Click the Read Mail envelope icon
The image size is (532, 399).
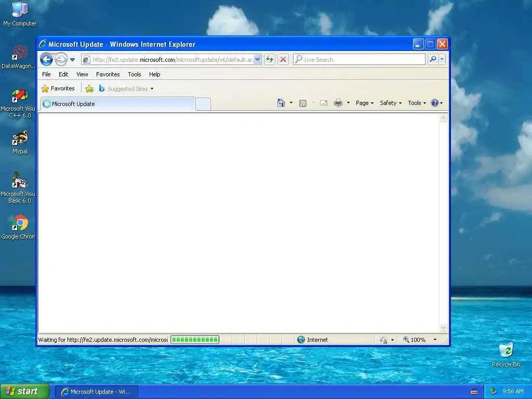pyautogui.click(x=324, y=103)
